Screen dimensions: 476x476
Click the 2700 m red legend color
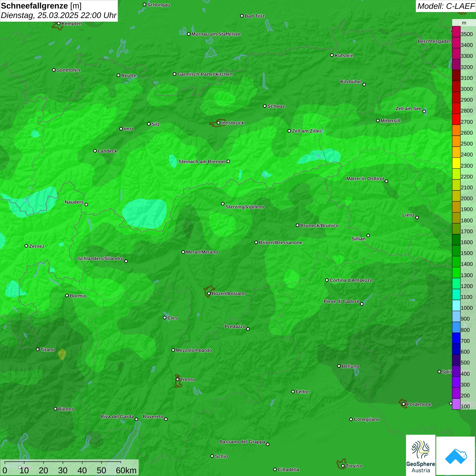456,119
